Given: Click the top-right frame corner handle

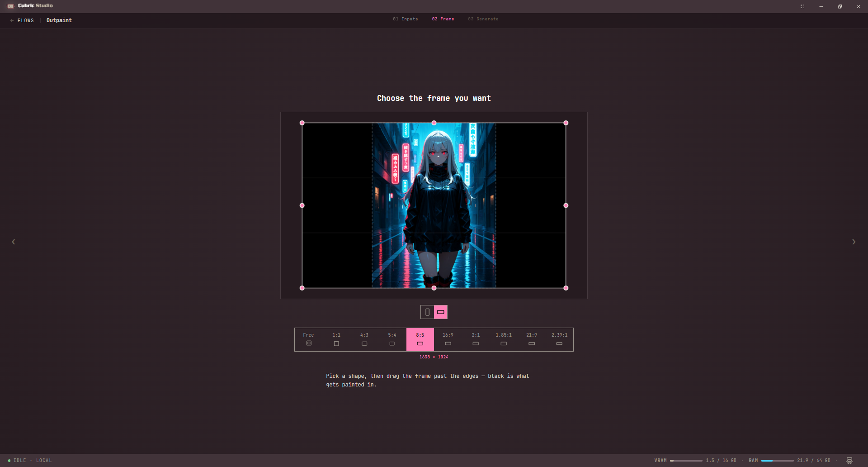Looking at the screenshot, I should [566, 123].
